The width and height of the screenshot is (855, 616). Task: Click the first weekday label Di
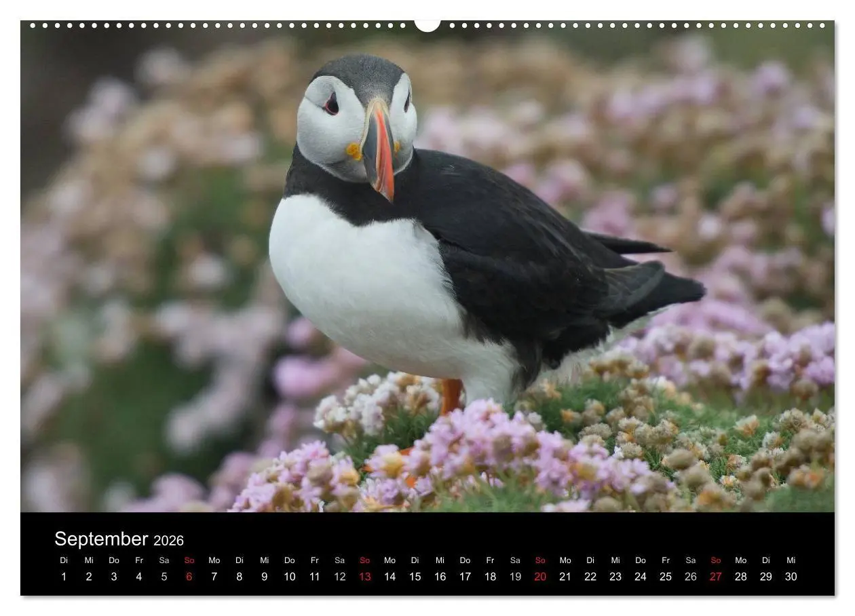pyautogui.click(x=64, y=560)
